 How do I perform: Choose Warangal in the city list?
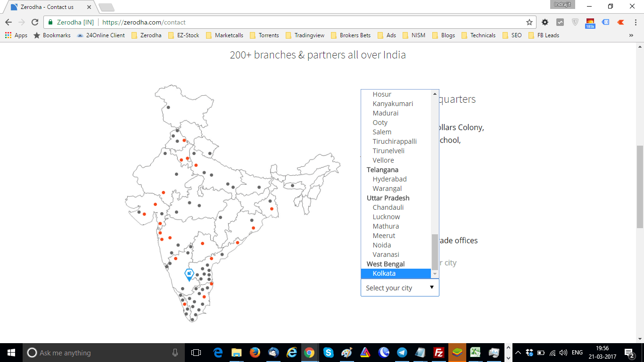pos(396,189)
